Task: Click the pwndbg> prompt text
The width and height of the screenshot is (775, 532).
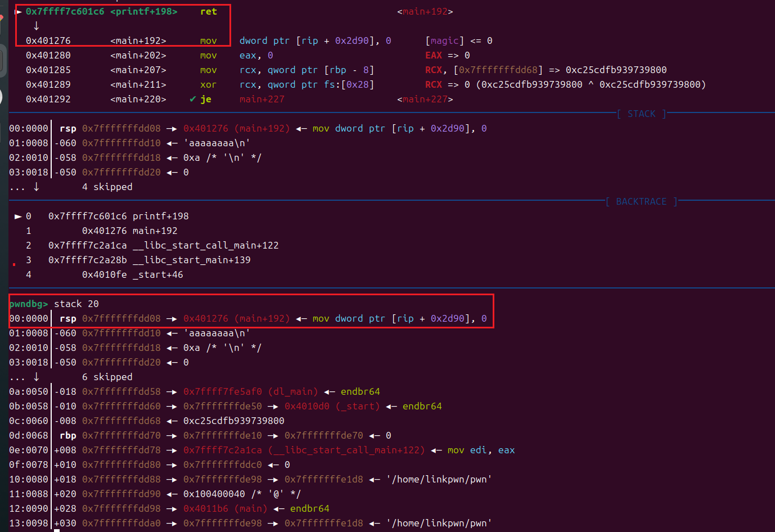Action: pos(29,304)
